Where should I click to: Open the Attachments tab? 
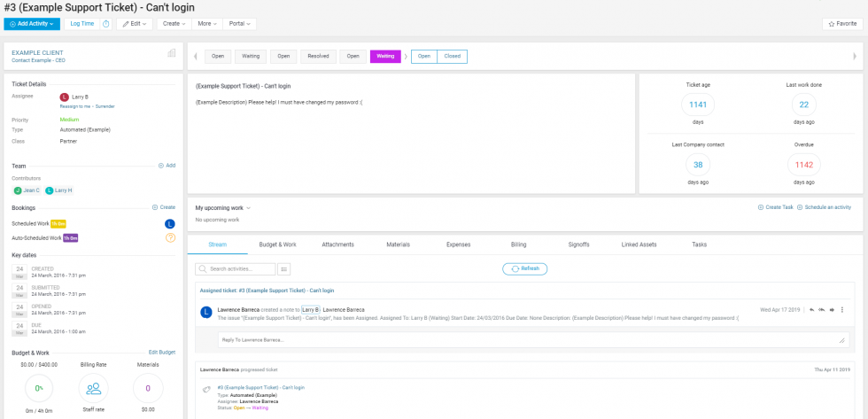coord(337,244)
